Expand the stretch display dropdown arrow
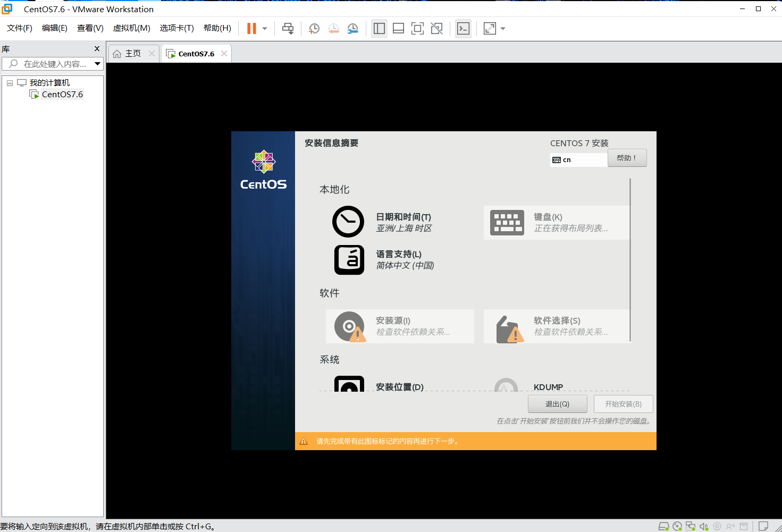 point(503,29)
